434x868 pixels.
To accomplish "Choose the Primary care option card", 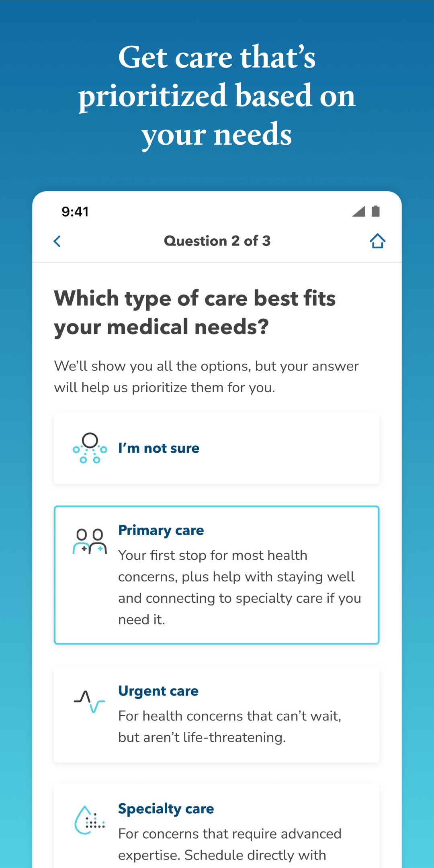I will (x=217, y=575).
